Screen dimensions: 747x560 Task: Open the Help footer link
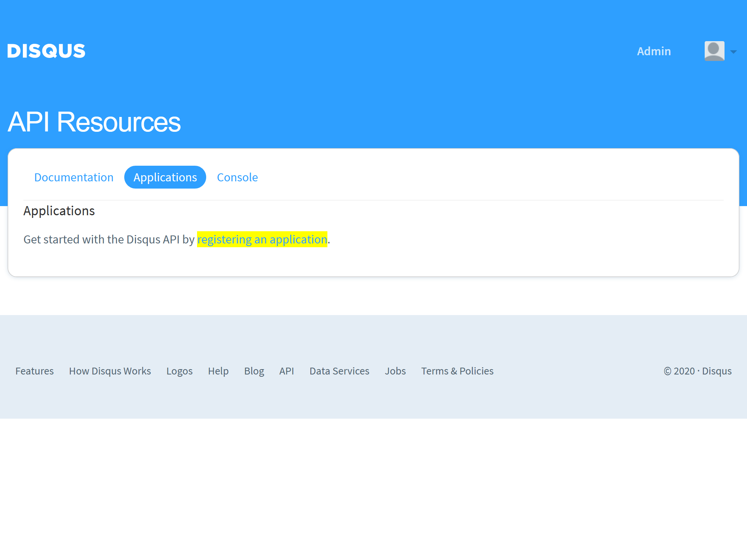coord(218,371)
